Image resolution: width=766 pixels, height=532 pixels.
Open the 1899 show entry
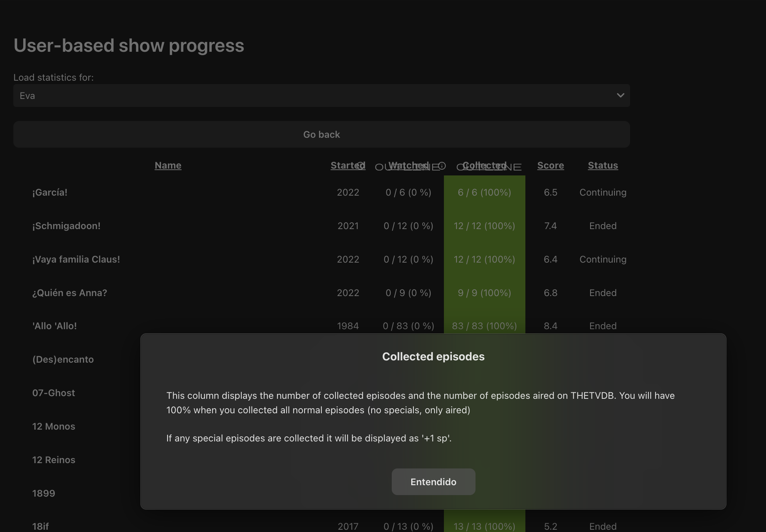43,493
